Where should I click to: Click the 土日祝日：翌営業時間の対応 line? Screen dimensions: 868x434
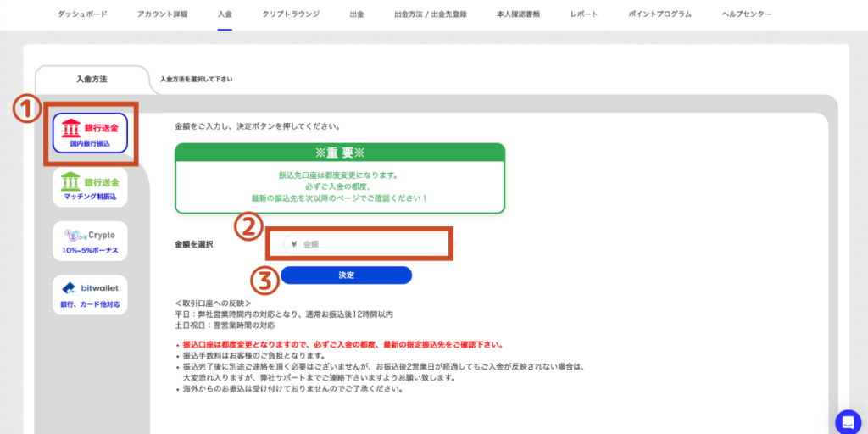[x=225, y=325]
